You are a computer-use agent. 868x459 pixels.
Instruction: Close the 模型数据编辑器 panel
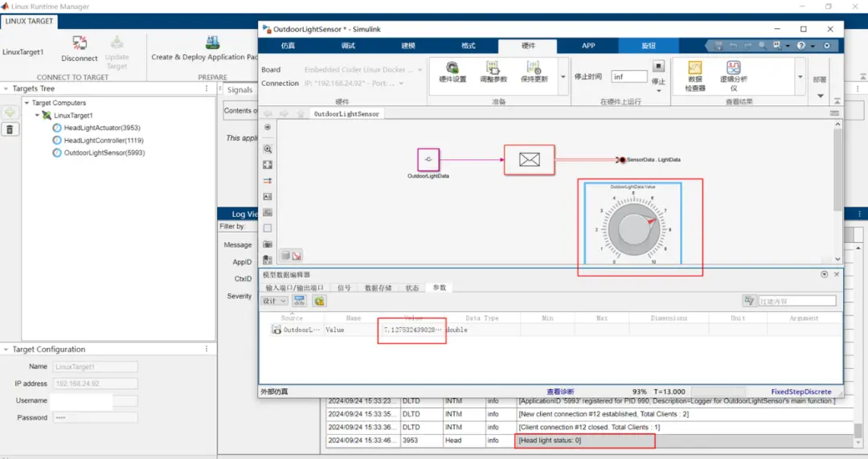point(837,274)
